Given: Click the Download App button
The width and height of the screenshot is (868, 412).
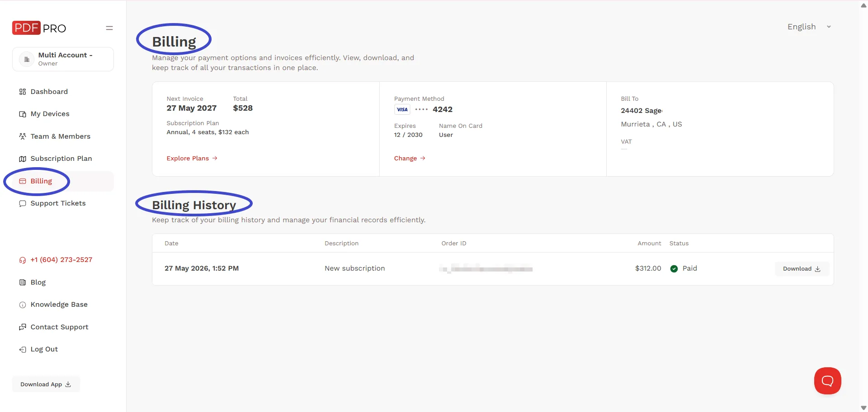Looking at the screenshot, I should point(46,384).
